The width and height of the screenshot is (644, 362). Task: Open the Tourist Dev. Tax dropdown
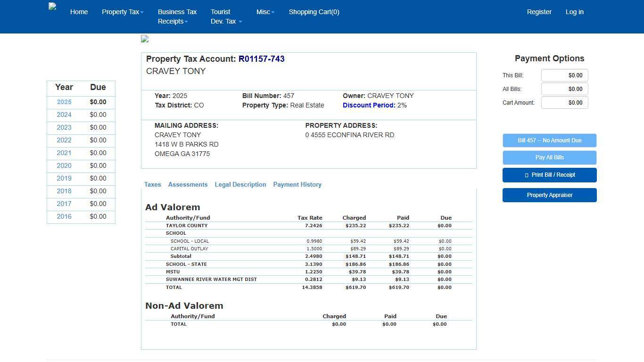click(x=226, y=16)
